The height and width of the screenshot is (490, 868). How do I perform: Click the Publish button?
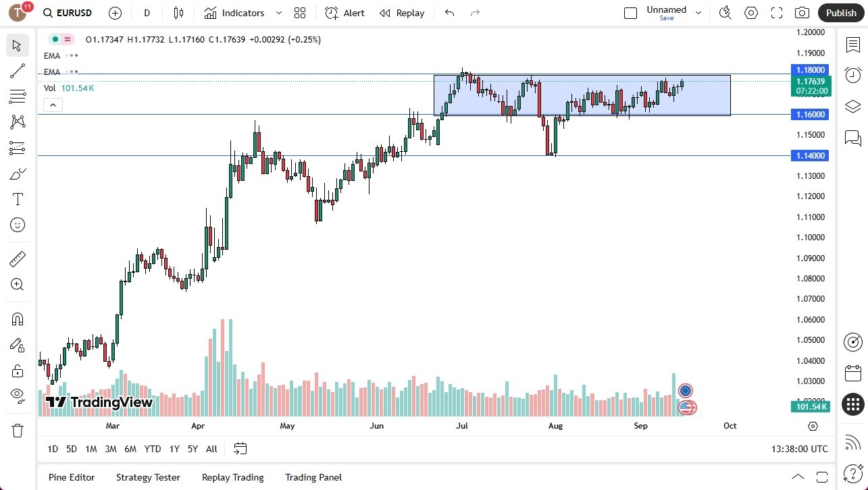(x=841, y=12)
